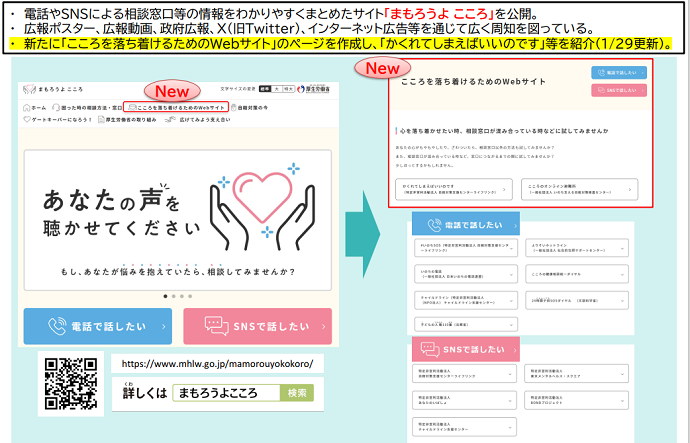Click the green 検索 button
This screenshot has height=443, width=690.
point(297,393)
